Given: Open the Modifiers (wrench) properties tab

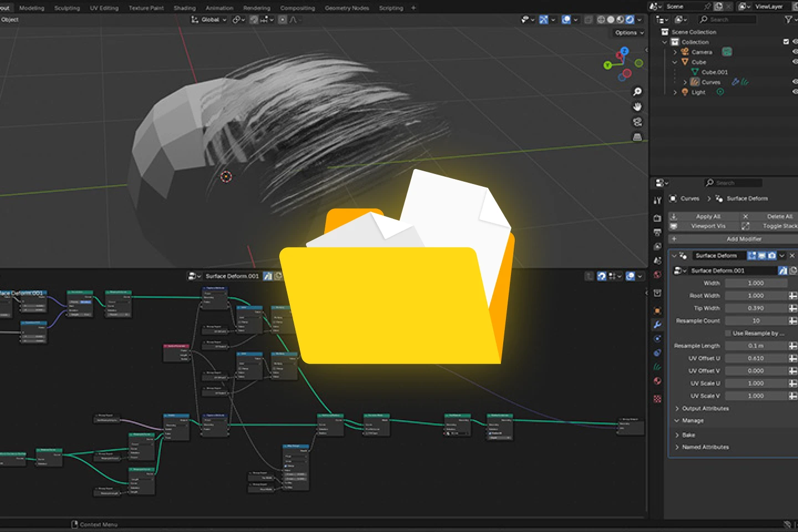Looking at the screenshot, I should [657, 325].
